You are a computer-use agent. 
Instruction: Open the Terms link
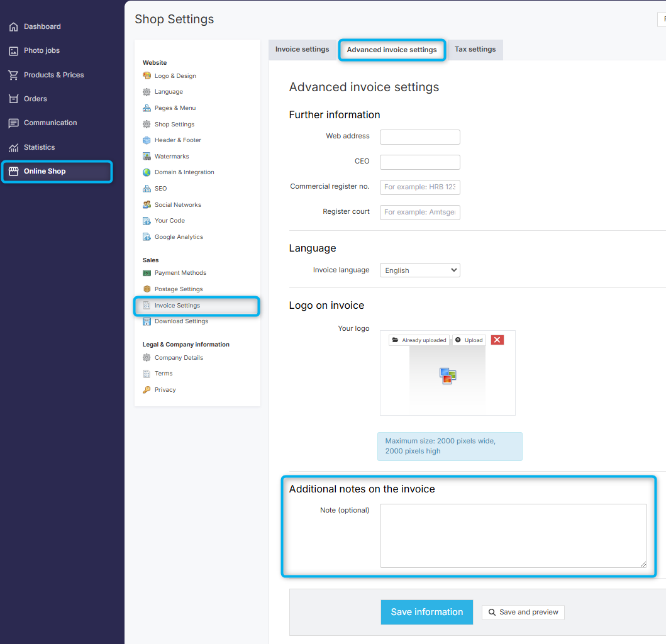[164, 374]
